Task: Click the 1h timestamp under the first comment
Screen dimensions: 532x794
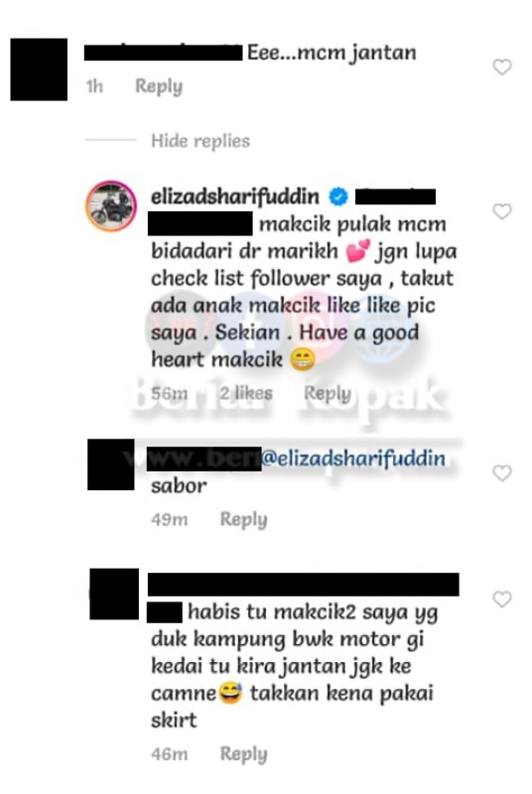Action: 94,86
